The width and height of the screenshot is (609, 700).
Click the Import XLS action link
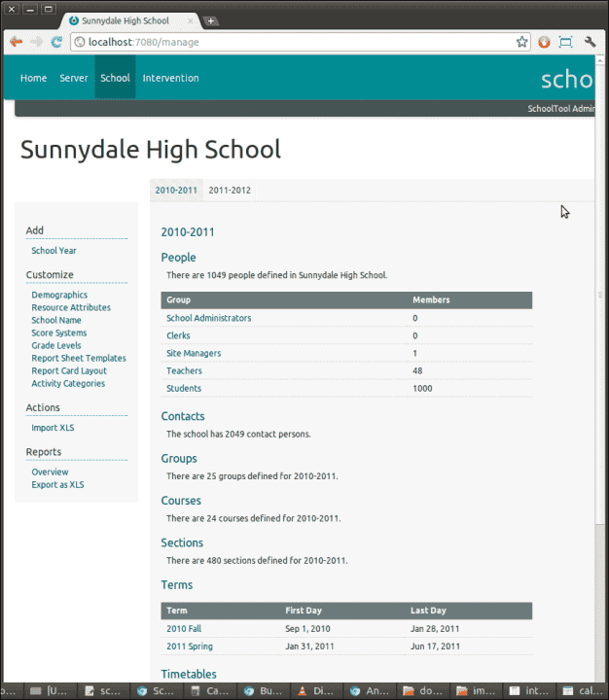click(x=53, y=428)
